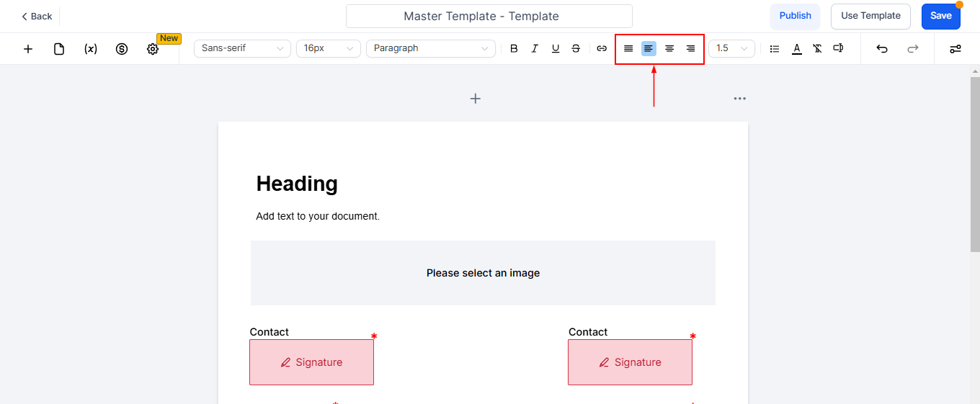Open the pages document icon

(59, 49)
